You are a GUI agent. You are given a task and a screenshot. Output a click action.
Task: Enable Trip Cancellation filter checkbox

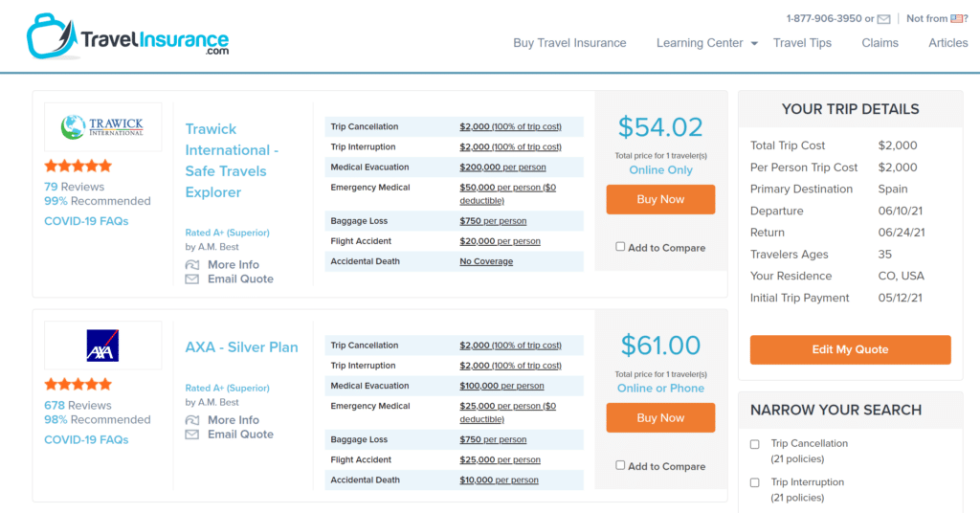755,444
